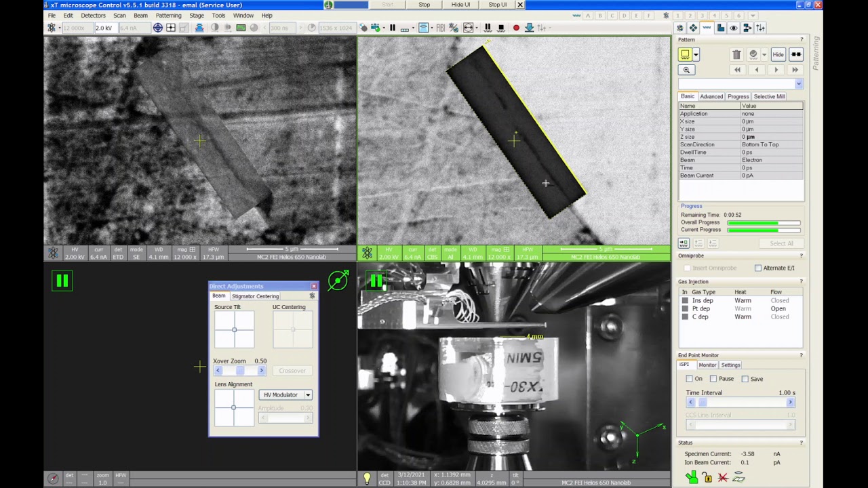Viewport: 868px width, 488px height.
Task: Enable the Alternate E/I checkbox
Action: 758,268
